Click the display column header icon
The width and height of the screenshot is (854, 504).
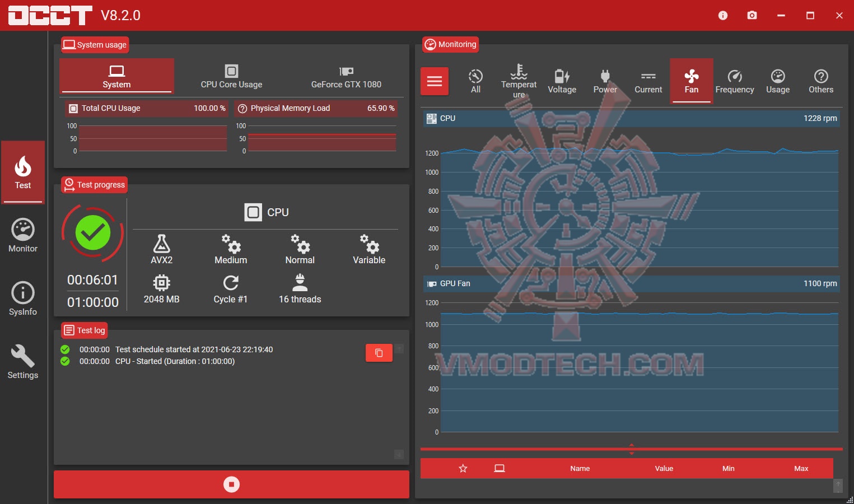(500, 468)
